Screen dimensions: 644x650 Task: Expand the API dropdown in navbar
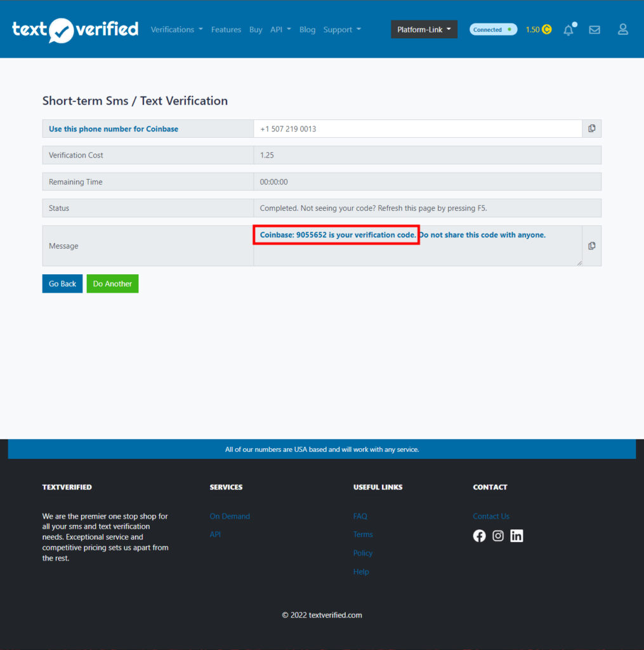(280, 29)
